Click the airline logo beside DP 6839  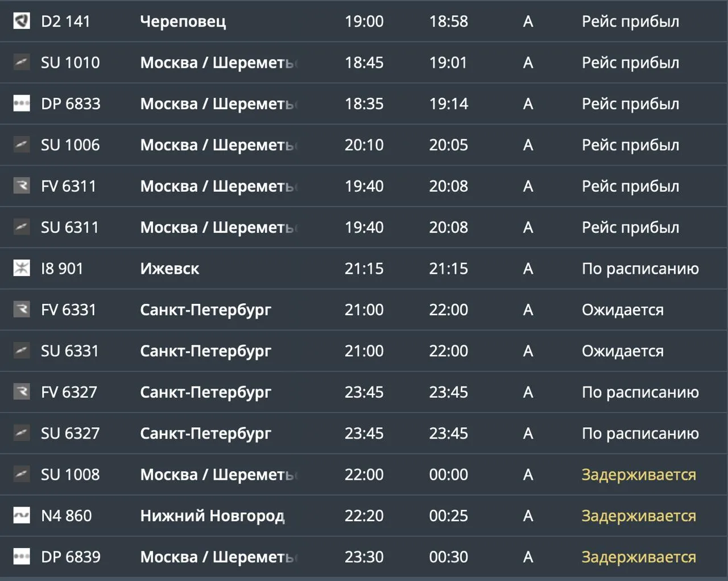click(22, 557)
